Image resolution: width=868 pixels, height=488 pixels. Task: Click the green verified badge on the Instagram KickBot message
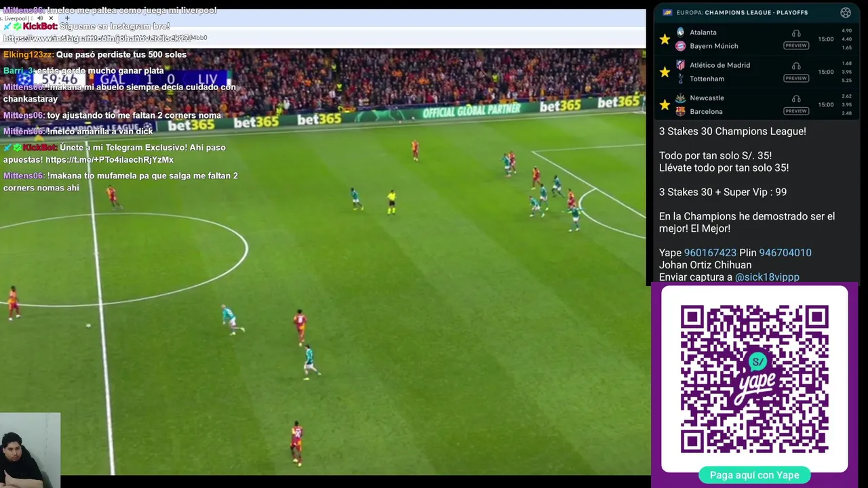18,26
